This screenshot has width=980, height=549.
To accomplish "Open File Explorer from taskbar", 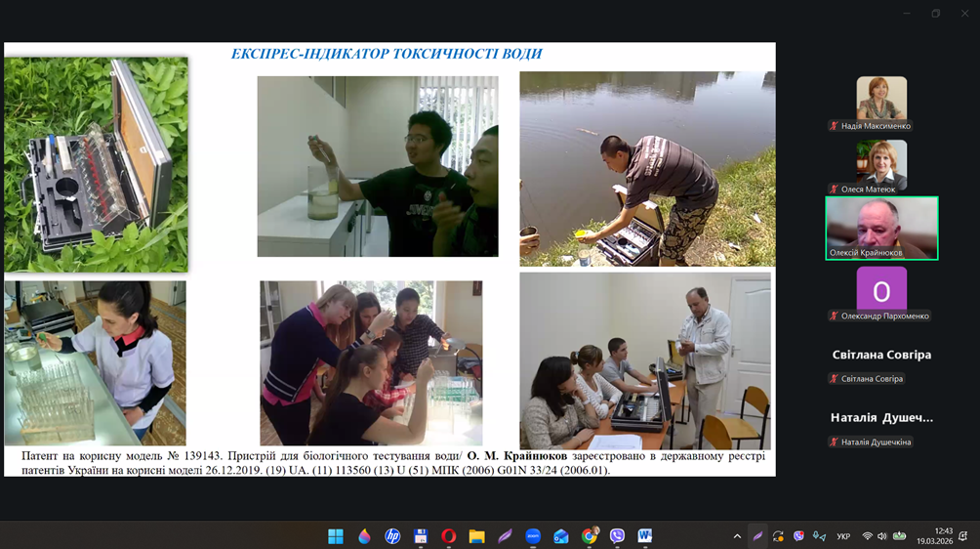I will click(x=477, y=535).
